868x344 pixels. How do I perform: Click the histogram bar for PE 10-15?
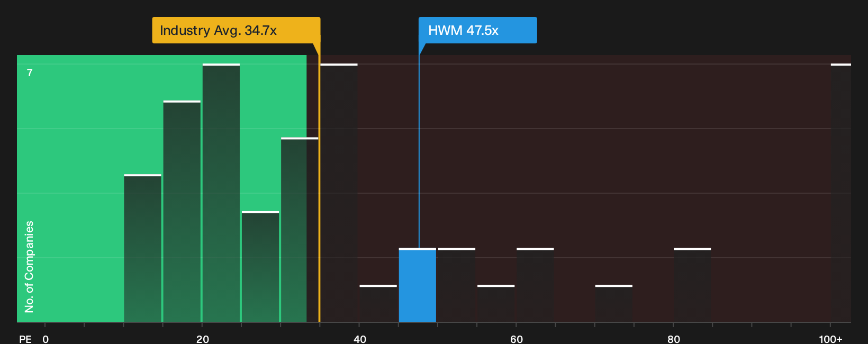click(x=143, y=248)
